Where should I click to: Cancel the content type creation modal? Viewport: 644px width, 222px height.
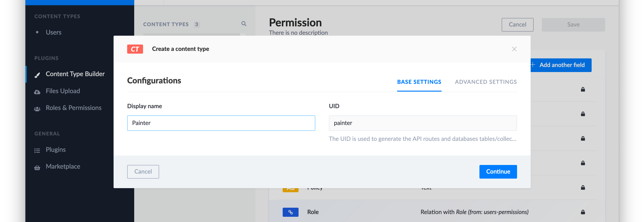pyautogui.click(x=143, y=172)
